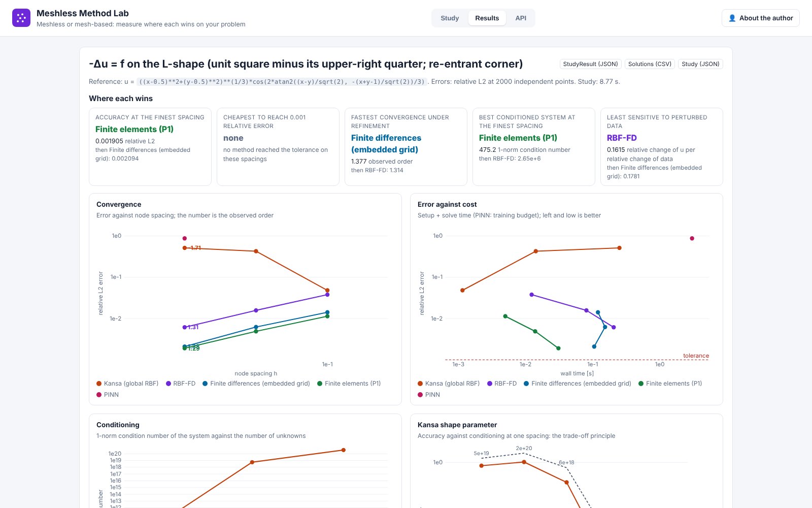Image resolution: width=812 pixels, height=508 pixels.
Task: Select the Results tab
Action: tap(487, 18)
